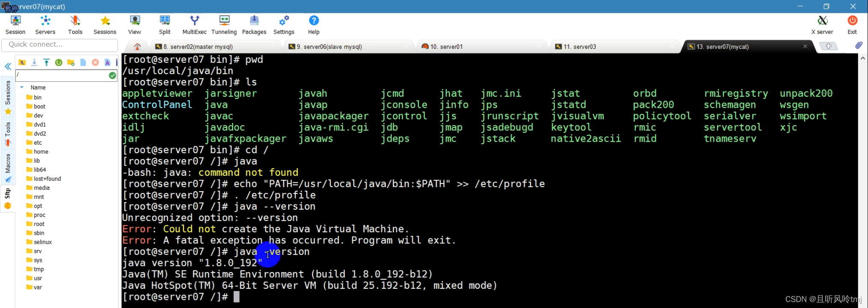Viewport: 868px width, 308px height.
Task: Open the Sessions star toolbar button
Action: click(105, 25)
